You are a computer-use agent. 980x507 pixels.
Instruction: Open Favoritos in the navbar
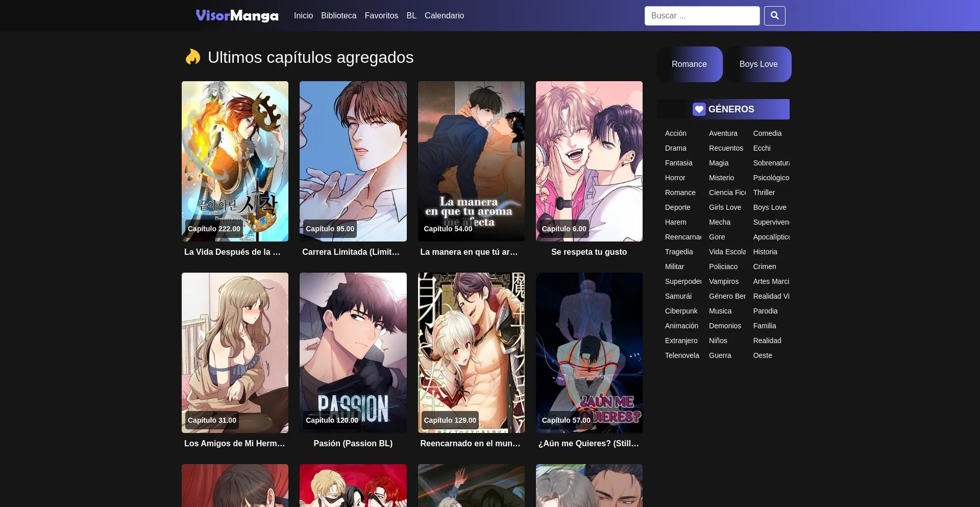tap(381, 16)
